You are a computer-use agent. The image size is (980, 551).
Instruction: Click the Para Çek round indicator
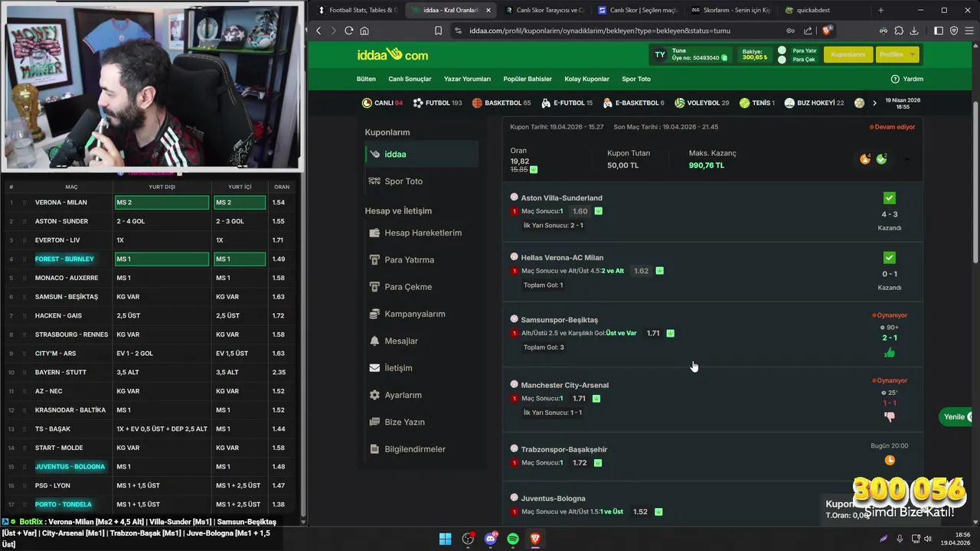click(x=782, y=60)
